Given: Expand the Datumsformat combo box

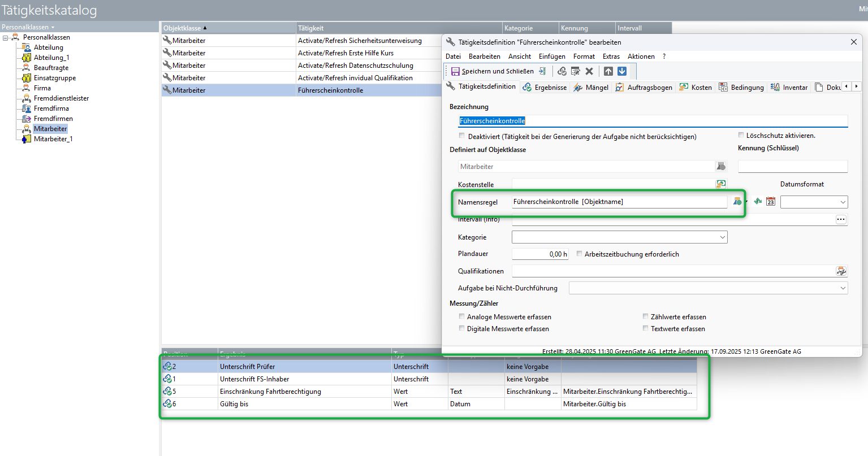Looking at the screenshot, I should (x=843, y=202).
